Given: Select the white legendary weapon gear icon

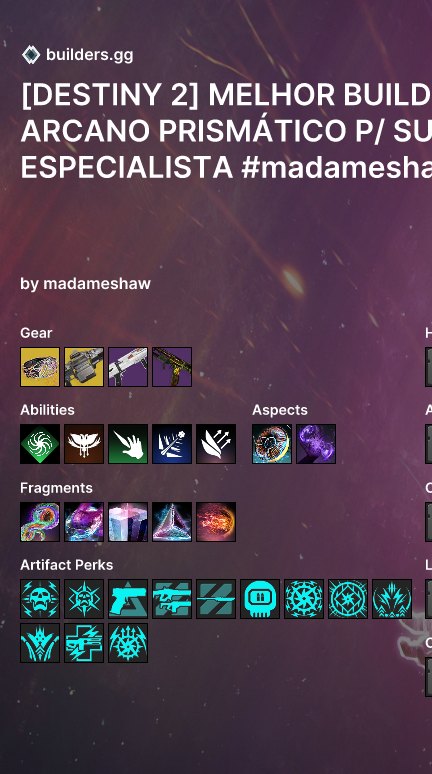Looking at the screenshot, I should (x=128, y=367).
